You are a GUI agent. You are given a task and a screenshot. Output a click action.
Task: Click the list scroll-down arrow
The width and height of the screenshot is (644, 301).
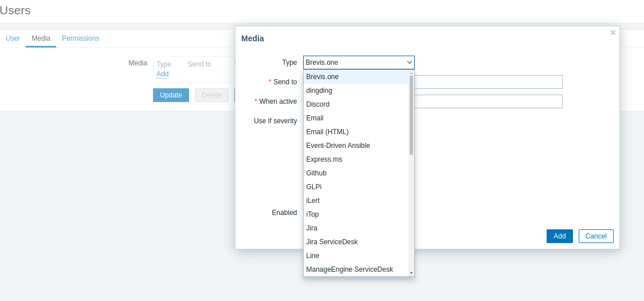point(411,273)
